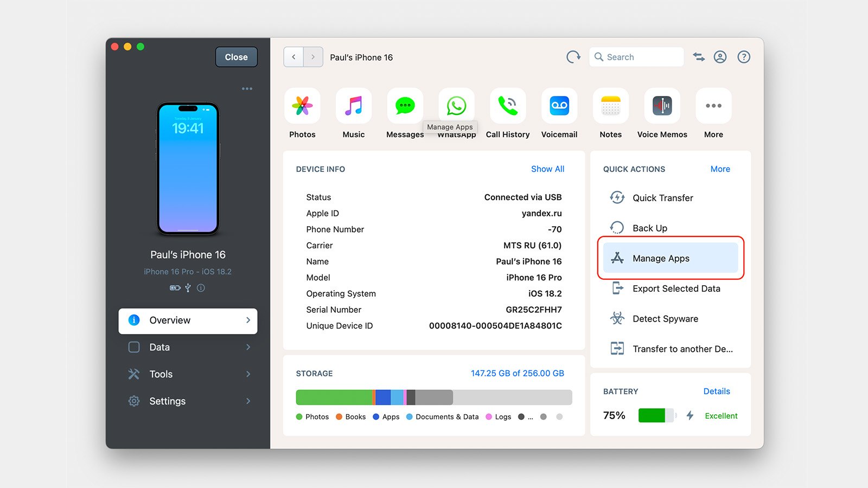This screenshot has height=488, width=868.
Task: Click the blue Apps storage bar segment
Action: [x=383, y=397]
